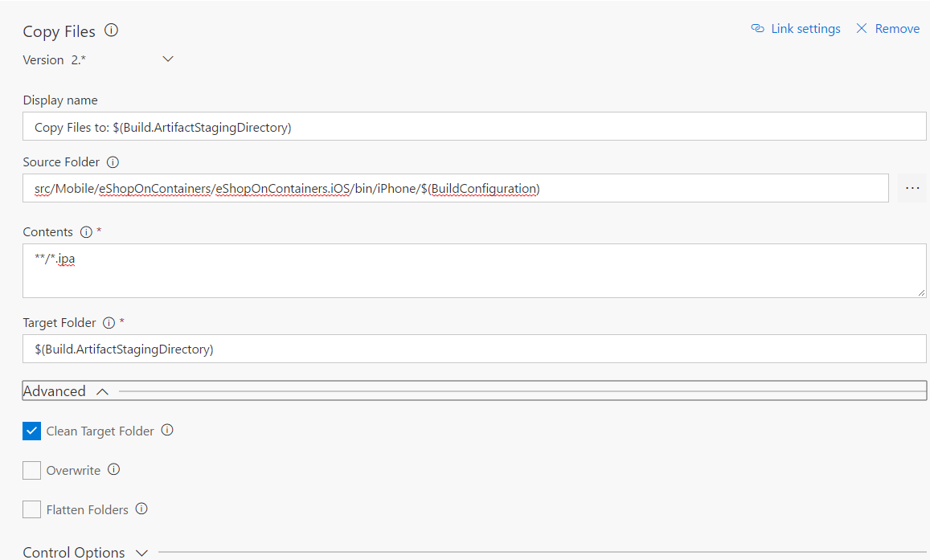Enable the Overwrite checkbox
This screenshot has height=560, width=930.
coord(31,471)
